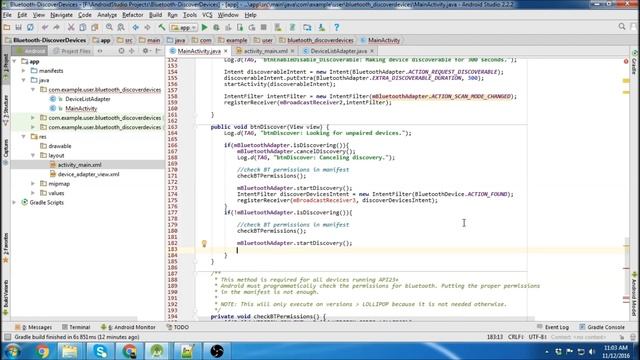This screenshot has height=360, width=640.
Task: Open the Navigate menu
Action: point(61,15)
